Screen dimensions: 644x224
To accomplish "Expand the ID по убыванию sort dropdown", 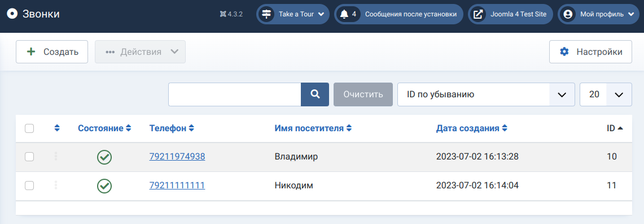I will (x=486, y=94).
